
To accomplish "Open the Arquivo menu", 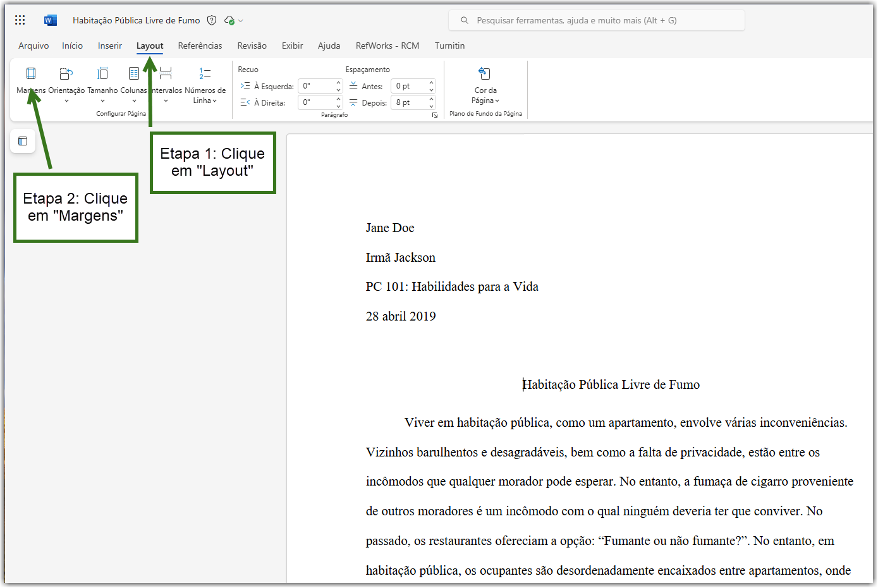I will (x=34, y=46).
